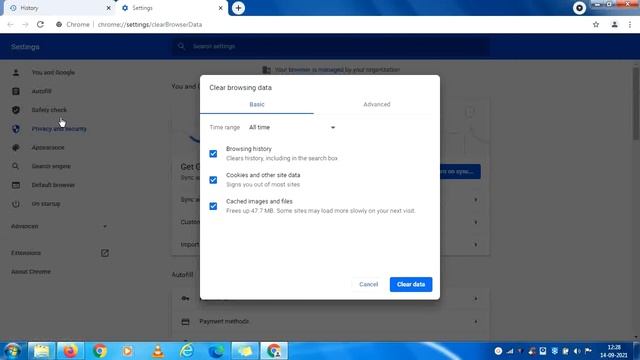Click the Search engine magnifier icon
The width and height of the screenshot is (640, 360).
point(16,166)
